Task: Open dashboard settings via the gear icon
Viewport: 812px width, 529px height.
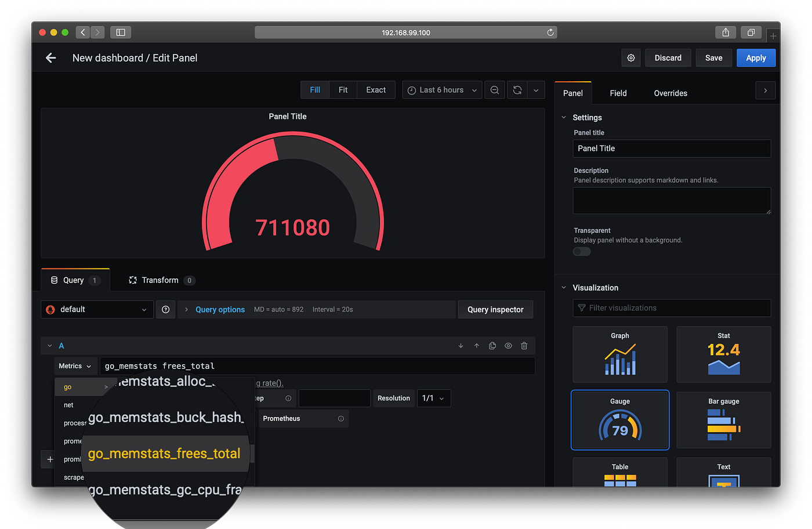Action: 631,57
